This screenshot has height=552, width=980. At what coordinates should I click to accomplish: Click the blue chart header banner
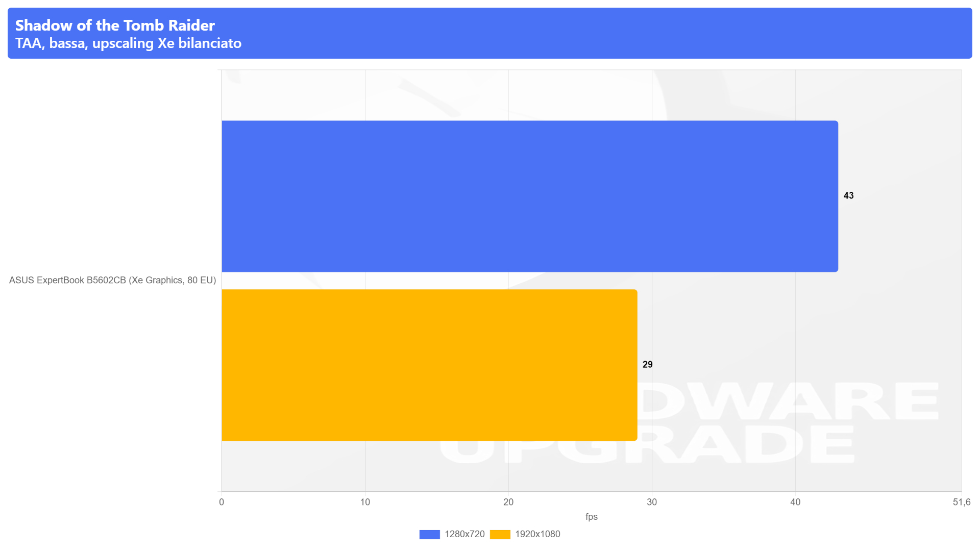(490, 33)
